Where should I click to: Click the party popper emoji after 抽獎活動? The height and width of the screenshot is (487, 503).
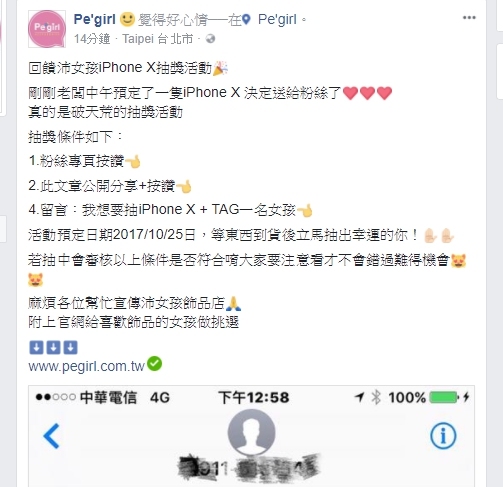pos(220,68)
